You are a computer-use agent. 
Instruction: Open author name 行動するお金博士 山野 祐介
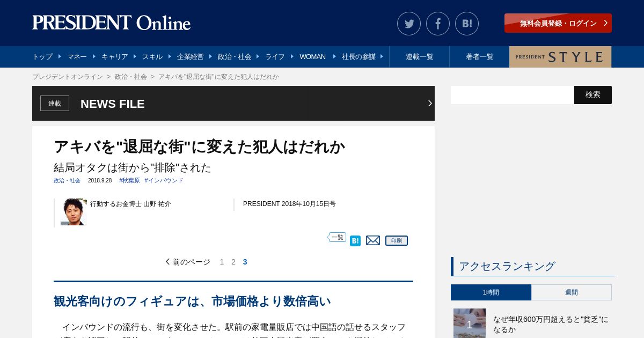[130, 204]
